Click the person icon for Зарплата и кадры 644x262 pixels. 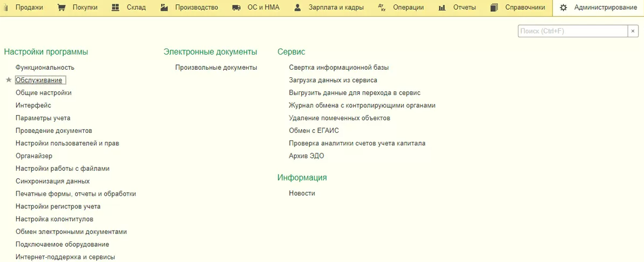coord(297,8)
